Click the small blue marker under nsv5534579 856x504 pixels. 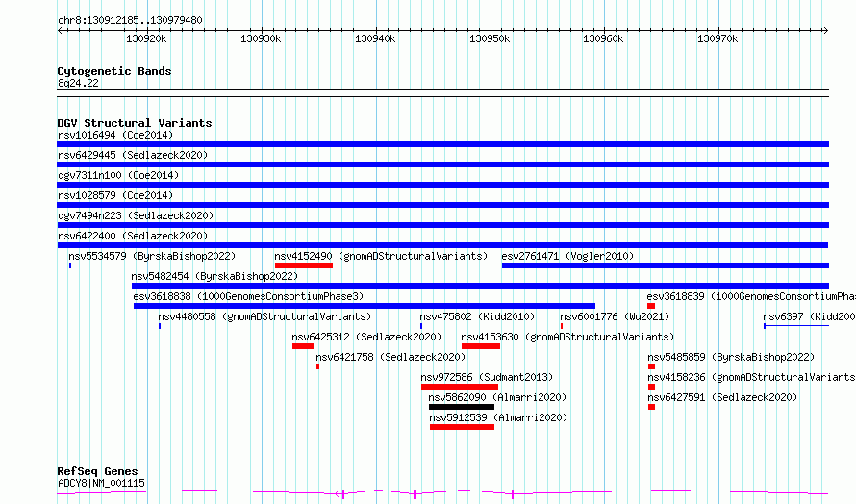[x=70, y=265]
